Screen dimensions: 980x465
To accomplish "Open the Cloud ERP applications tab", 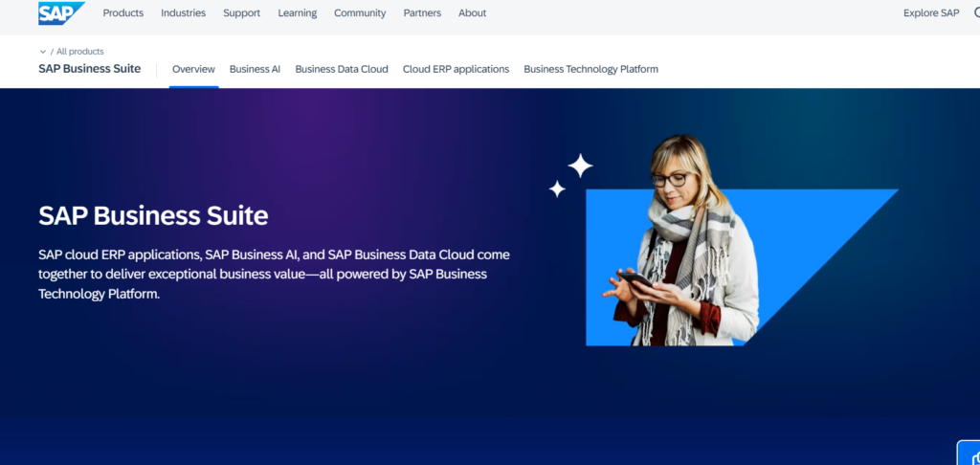I will click(456, 69).
